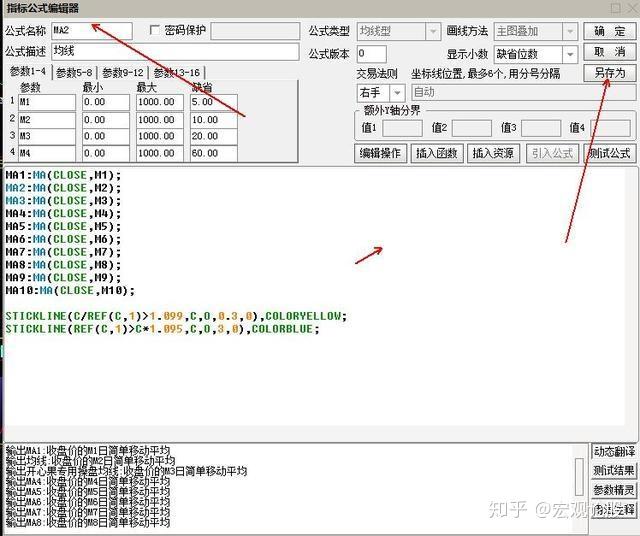This screenshot has height=536, width=640.
Task: Open the 编辑操作 menu button
Action: (x=380, y=153)
